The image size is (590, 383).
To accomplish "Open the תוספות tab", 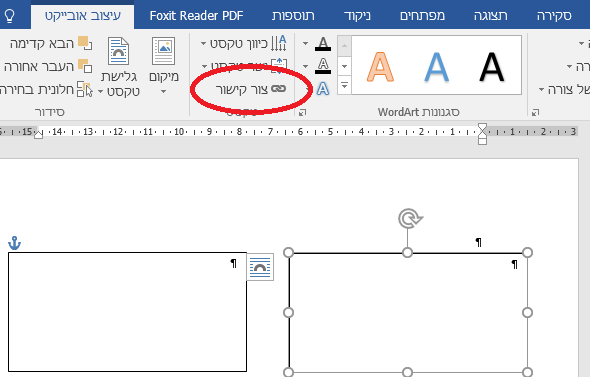I will (x=293, y=16).
